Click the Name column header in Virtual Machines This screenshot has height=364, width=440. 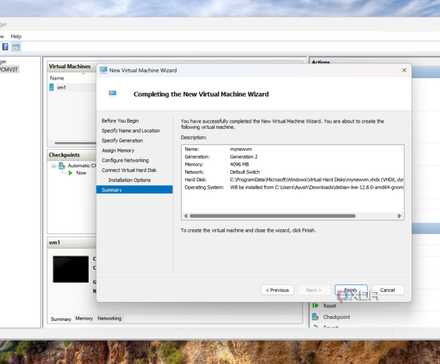(x=57, y=78)
